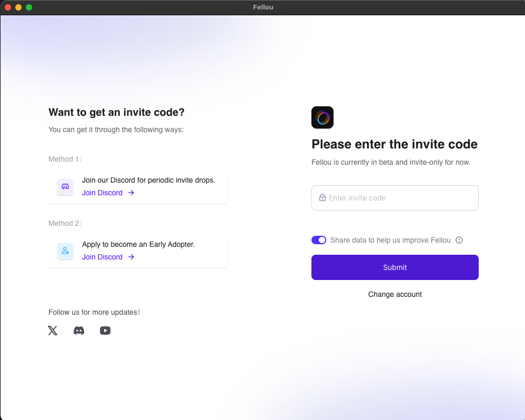The width and height of the screenshot is (525, 420).
Task: Click the info icon next to Share data
Action: pyautogui.click(x=459, y=240)
